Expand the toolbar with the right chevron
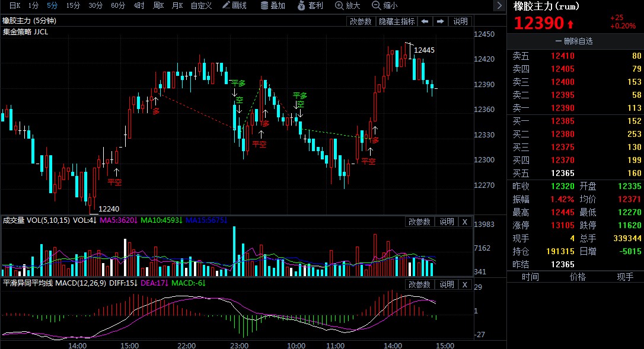The image size is (644, 349). pos(499,5)
